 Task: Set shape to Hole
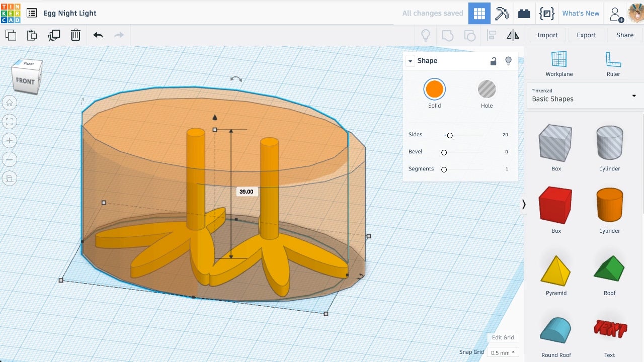click(487, 89)
